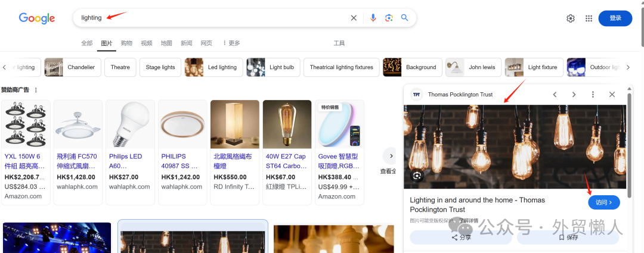The width and height of the screenshot is (644, 253).
Task: Expand the 更多 more menu
Action: [231, 43]
